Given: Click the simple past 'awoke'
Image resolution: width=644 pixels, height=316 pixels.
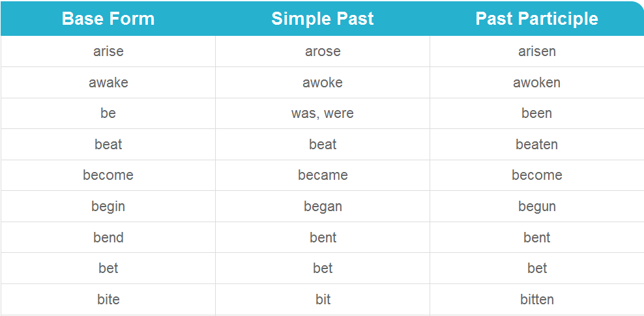Looking at the screenshot, I should (323, 83).
